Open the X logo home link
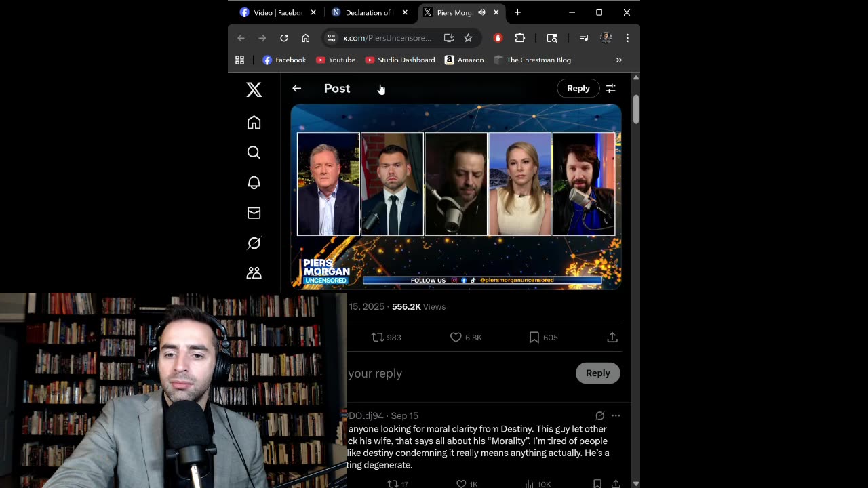 [254, 89]
